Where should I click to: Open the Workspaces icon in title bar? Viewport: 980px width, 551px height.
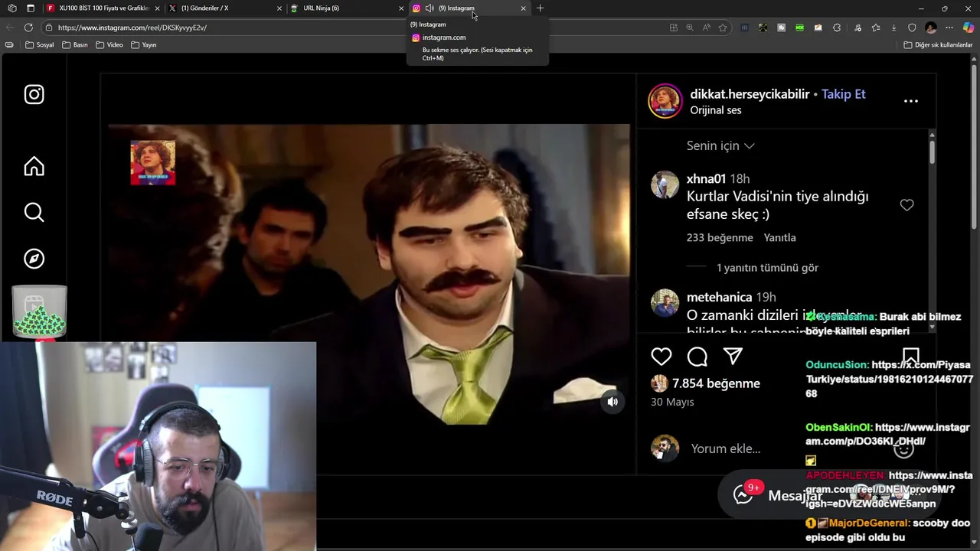click(11, 8)
